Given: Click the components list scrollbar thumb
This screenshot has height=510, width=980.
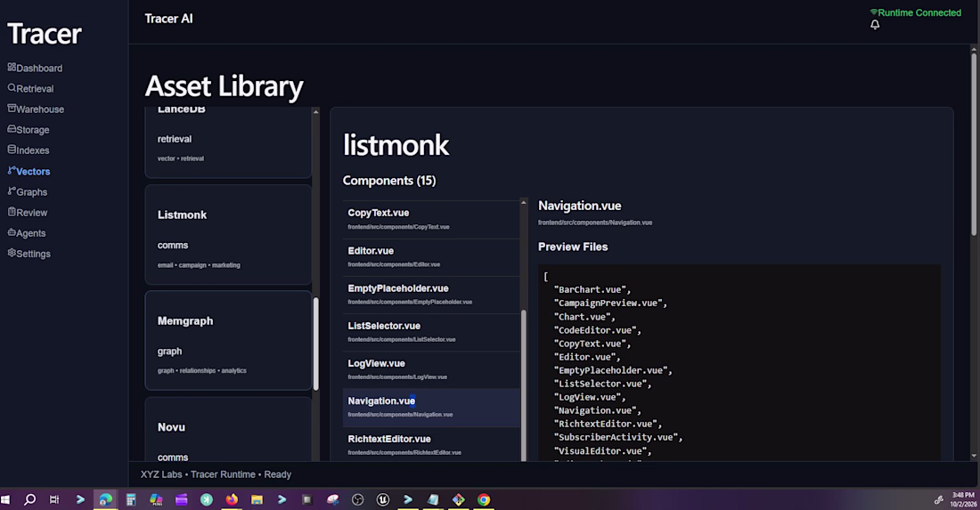Looking at the screenshot, I should (x=523, y=385).
